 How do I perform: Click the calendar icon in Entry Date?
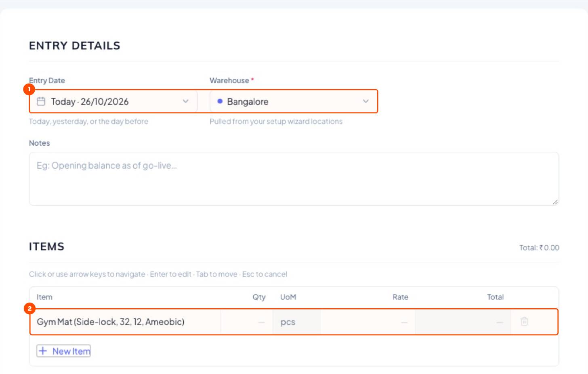click(x=41, y=101)
